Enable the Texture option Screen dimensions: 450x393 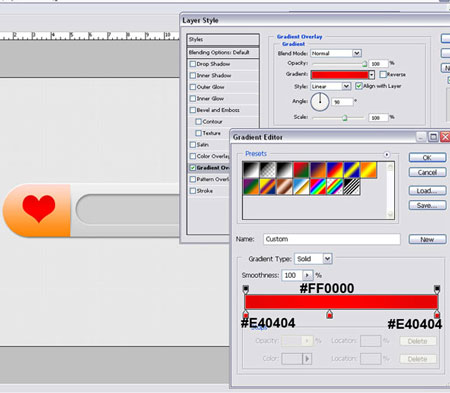click(199, 133)
